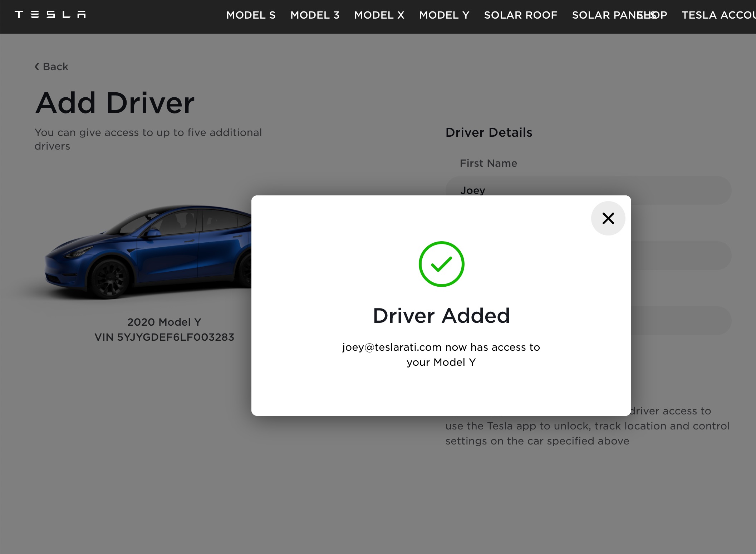
Task: Click the 'Add Driver' page heading
Action: (115, 103)
